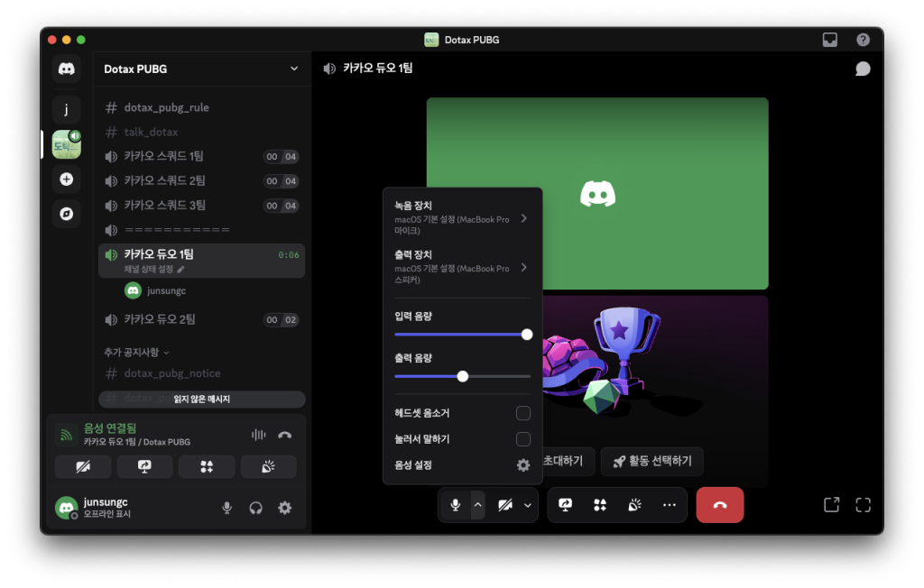Open Explore servers compass icon
This screenshot has width=924, height=588.
pos(66,214)
